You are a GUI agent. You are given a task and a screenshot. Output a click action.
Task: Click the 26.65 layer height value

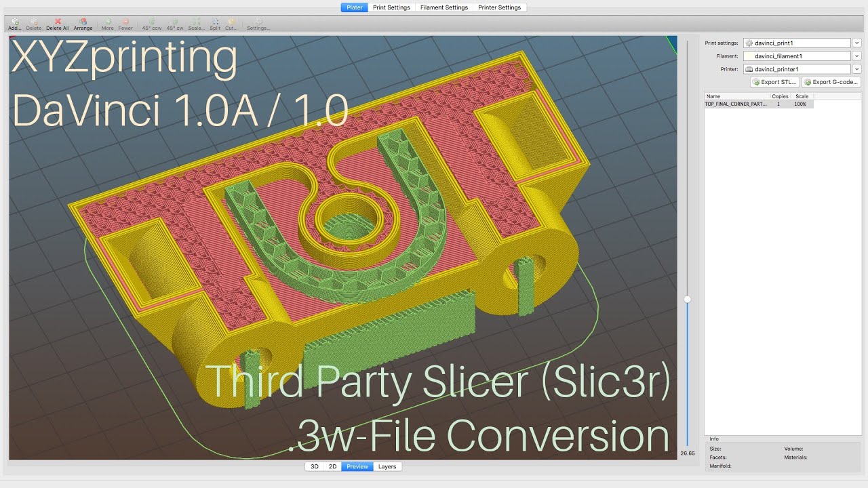[688, 453]
